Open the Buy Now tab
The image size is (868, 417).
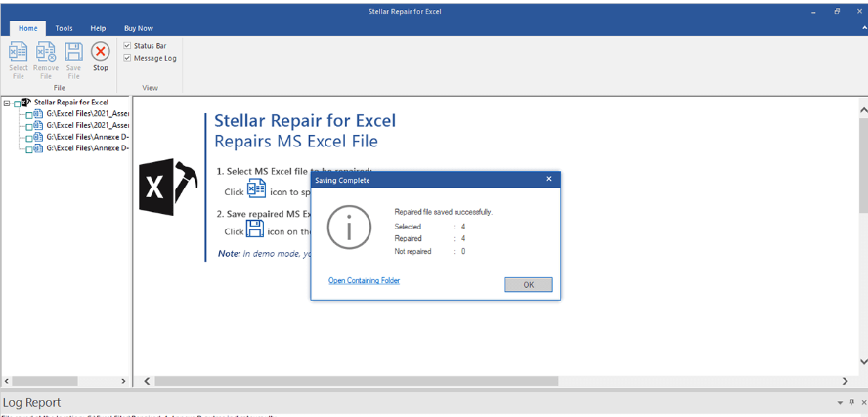[x=139, y=28]
